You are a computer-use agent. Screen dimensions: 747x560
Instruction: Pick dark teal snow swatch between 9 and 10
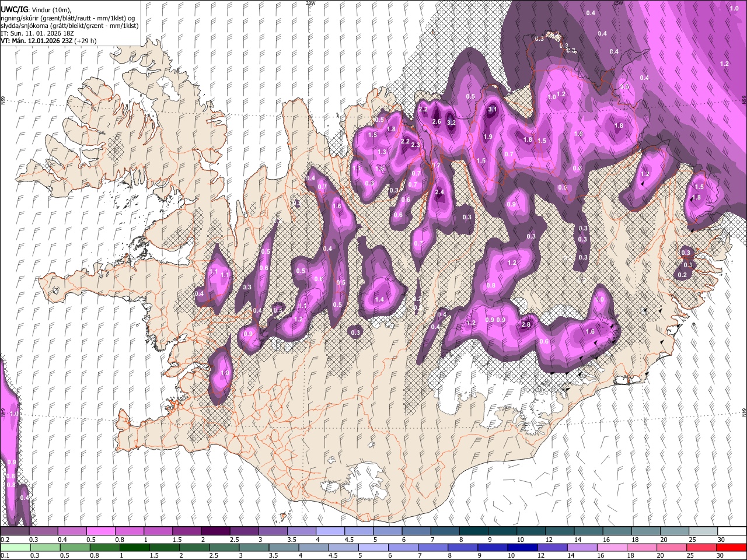coord(502,531)
